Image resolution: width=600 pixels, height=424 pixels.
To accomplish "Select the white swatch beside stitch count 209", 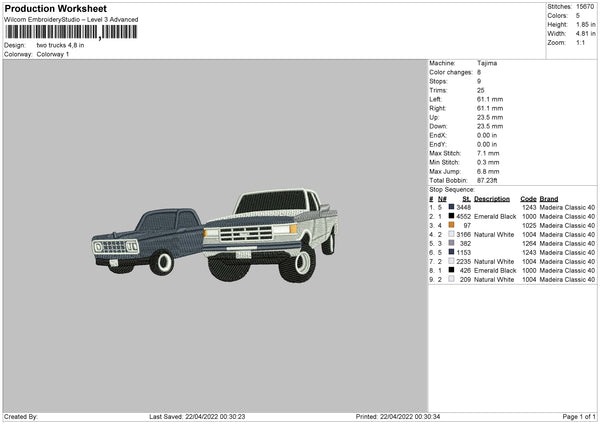I will coord(452,279).
